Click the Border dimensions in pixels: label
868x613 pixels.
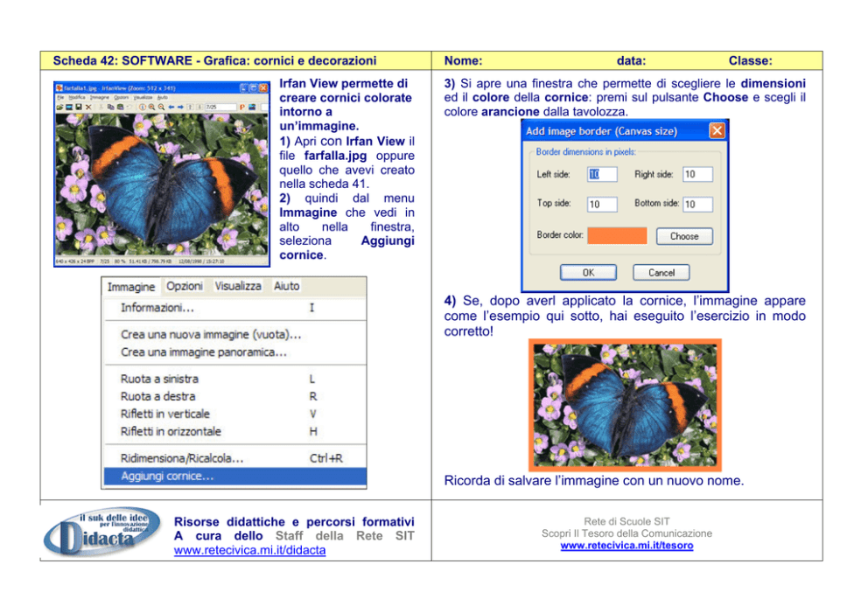[585, 151]
